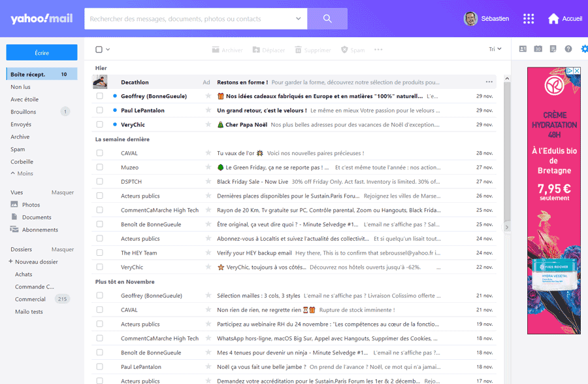This screenshot has width=588, height=384.
Task: Open the settings gear icon
Action: point(585,49)
